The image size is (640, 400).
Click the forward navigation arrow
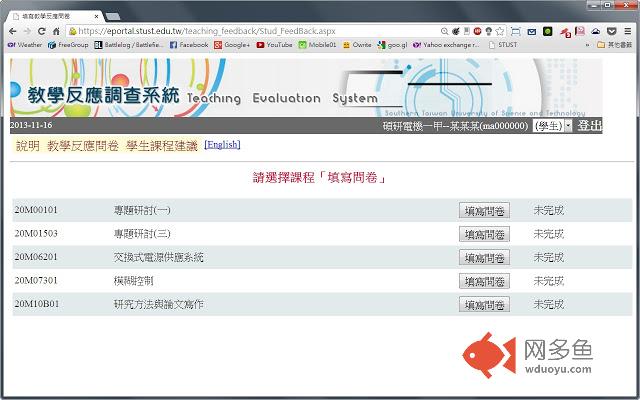coord(27,31)
